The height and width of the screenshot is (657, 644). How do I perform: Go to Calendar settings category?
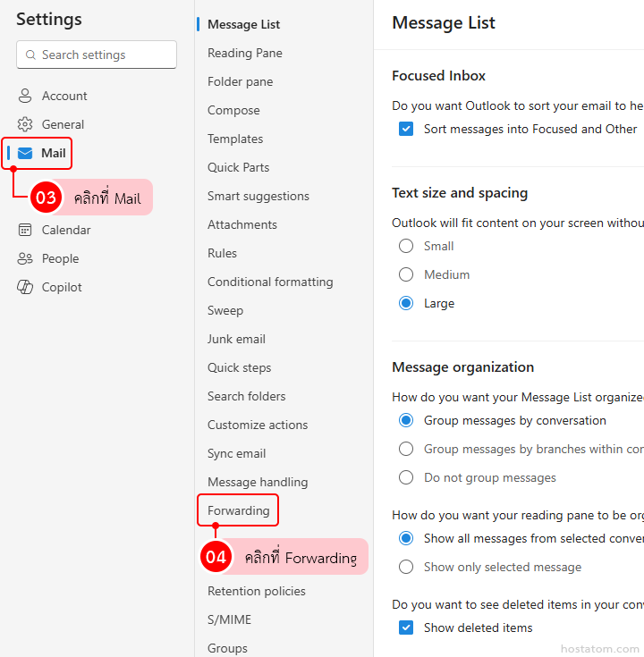(x=66, y=230)
